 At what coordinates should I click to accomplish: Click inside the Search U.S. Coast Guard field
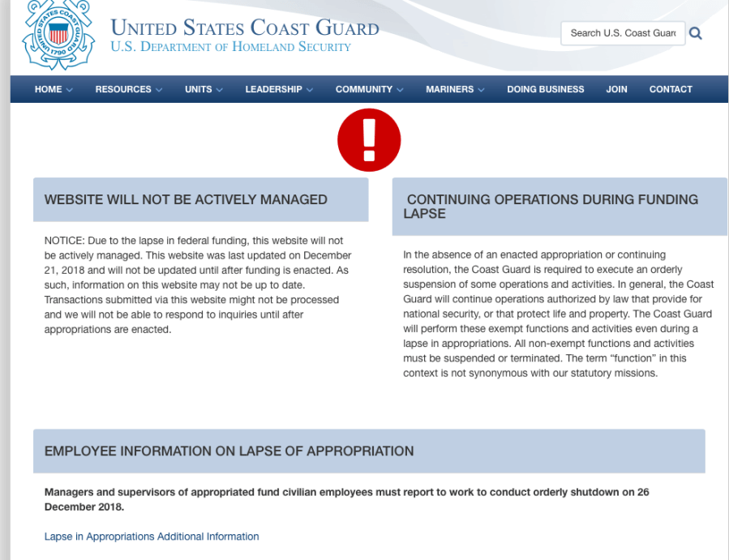622,33
